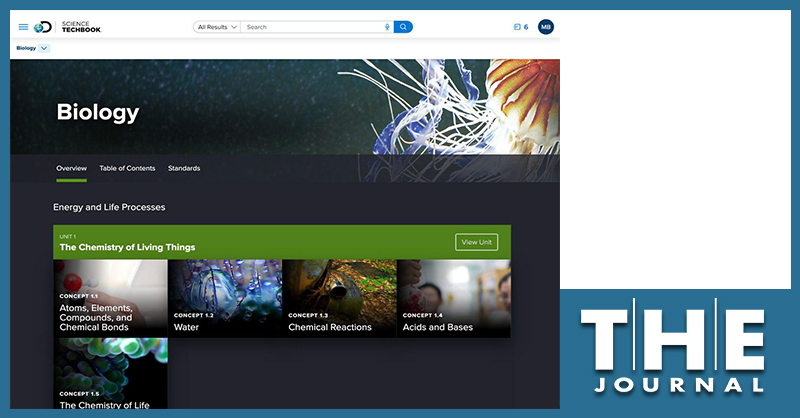Select the Overview tab
This screenshot has height=418, width=800.
click(x=71, y=168)
